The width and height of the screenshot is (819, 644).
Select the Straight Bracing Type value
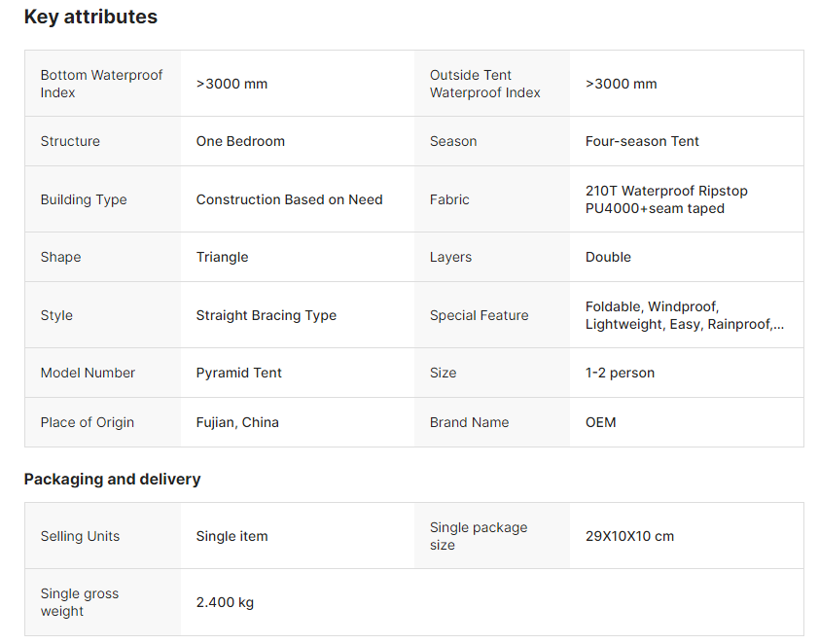266,315
